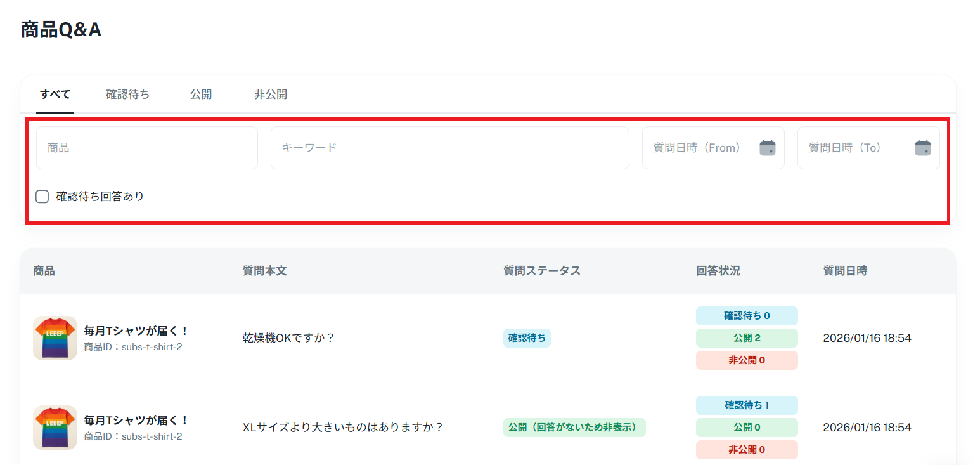Open calendar for 質問日時（To） date
Image resolution: width=980 pixels, height=465 pixels.
pyautogui.click(x=922, y=148)
